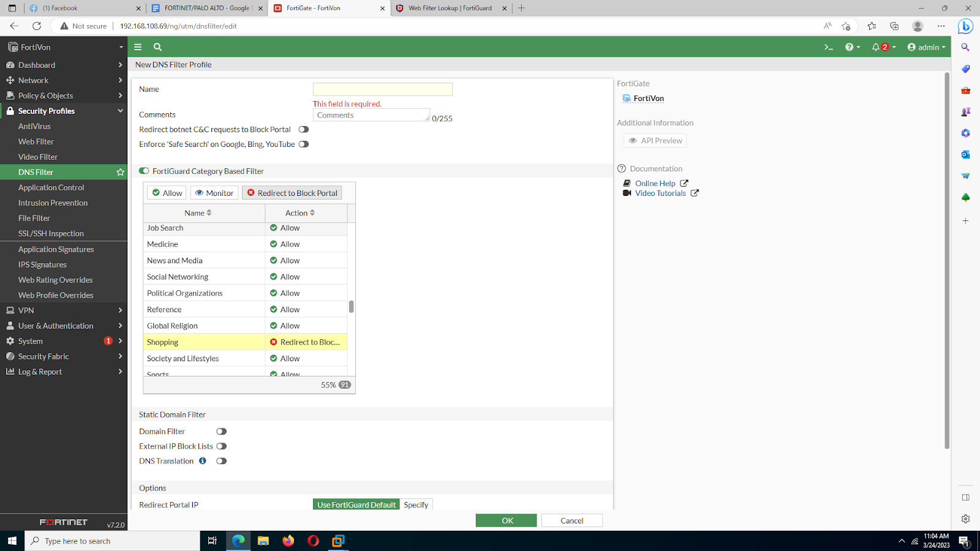This screenshot has width=980, height=551.
Task: Click the profile Name input field
Action: [x=383, y=89]
